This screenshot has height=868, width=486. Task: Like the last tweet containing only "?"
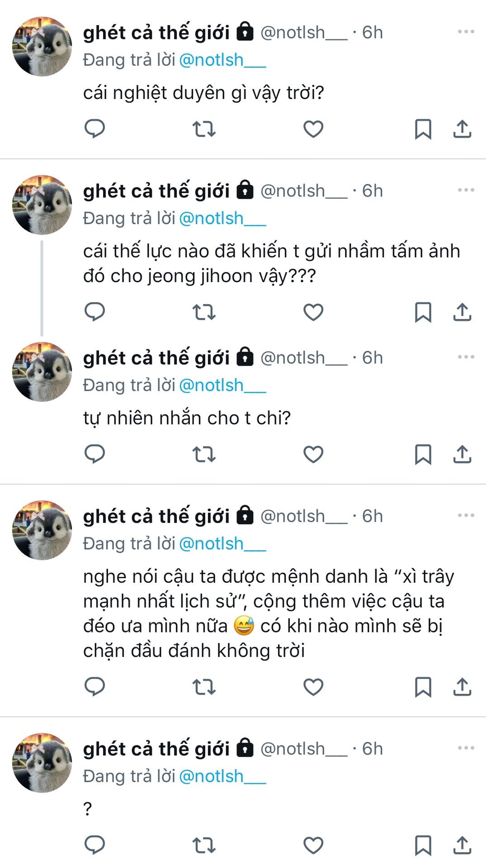[x=313, y=845]
